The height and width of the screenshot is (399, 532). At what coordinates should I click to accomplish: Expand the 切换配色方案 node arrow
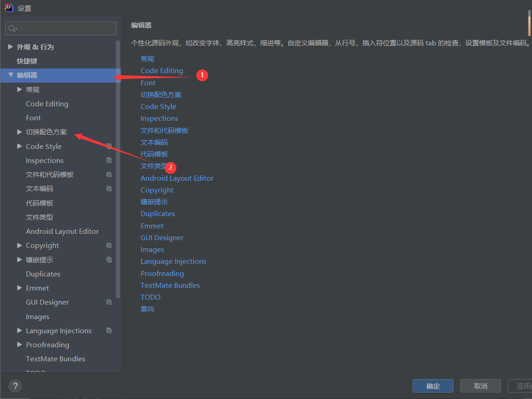click(20, 132)
